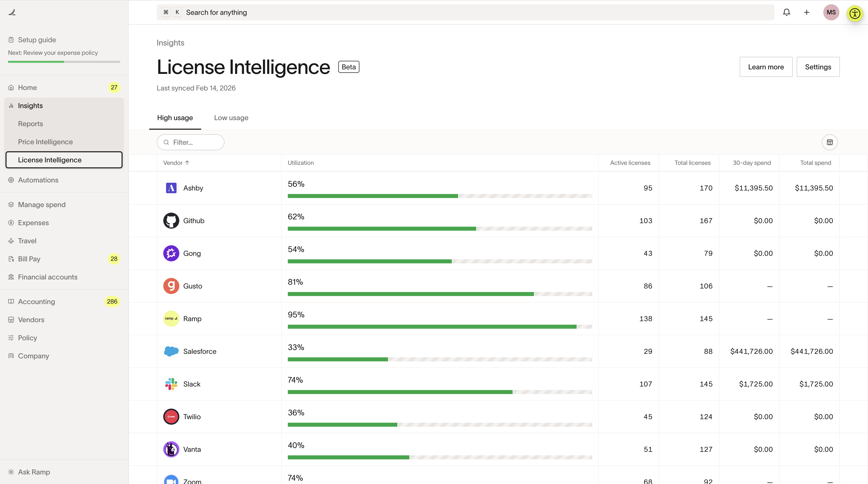
Task: Click the Beta badge
Action: pos(349,67)
